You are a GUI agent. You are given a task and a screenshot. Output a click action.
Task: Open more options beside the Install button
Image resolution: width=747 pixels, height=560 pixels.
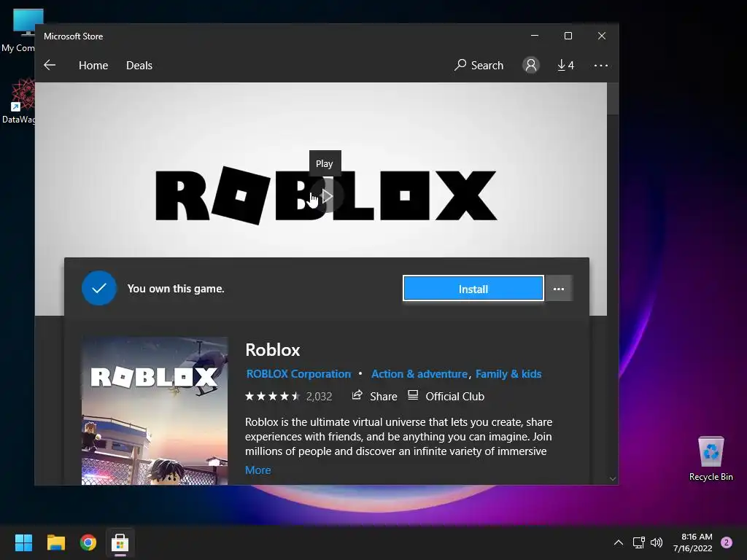pyautogui.click(x=558, y=289)
